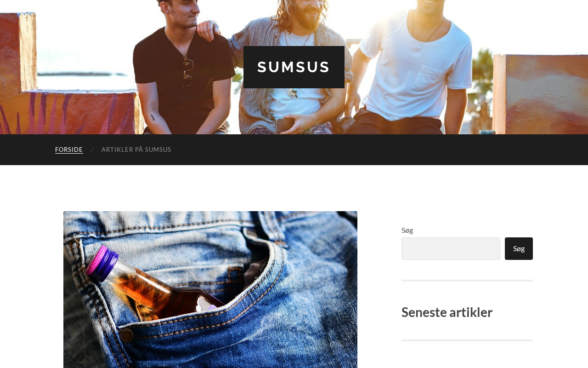This screenshot has height=368, width=588.
Task: Click the Seneste artikler heading
Action: [447, 312]
